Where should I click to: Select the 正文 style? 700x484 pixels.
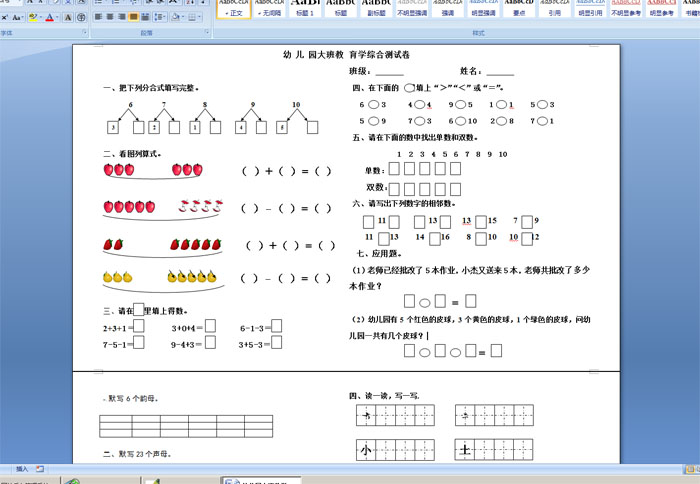tap(233, 8)
